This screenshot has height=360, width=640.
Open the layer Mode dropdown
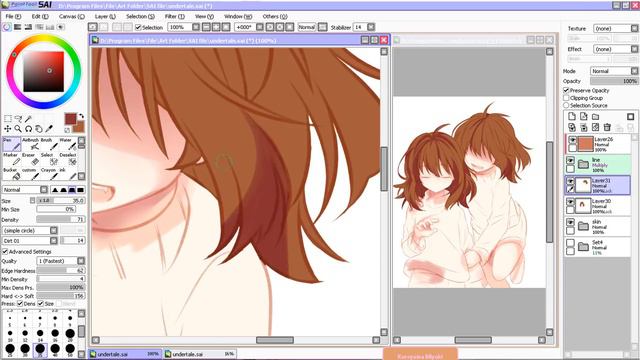[x=614, y=71]
